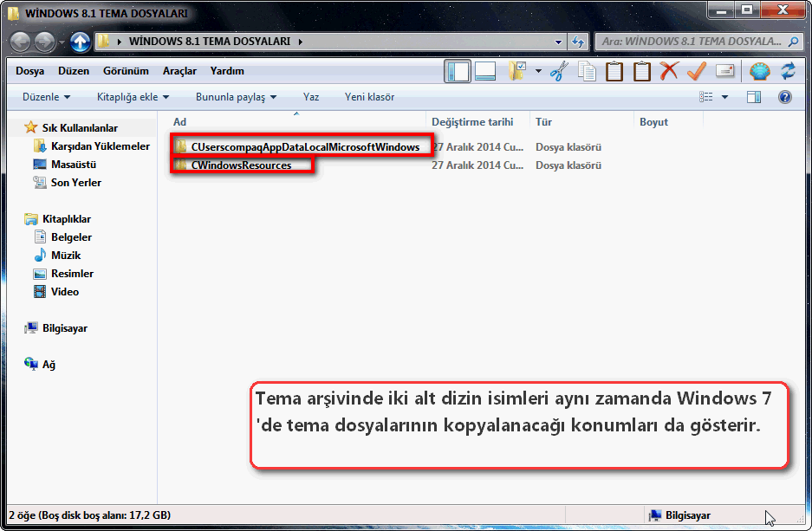
Task: Click the envelope E-mail icon
Action: click(725, 70)
